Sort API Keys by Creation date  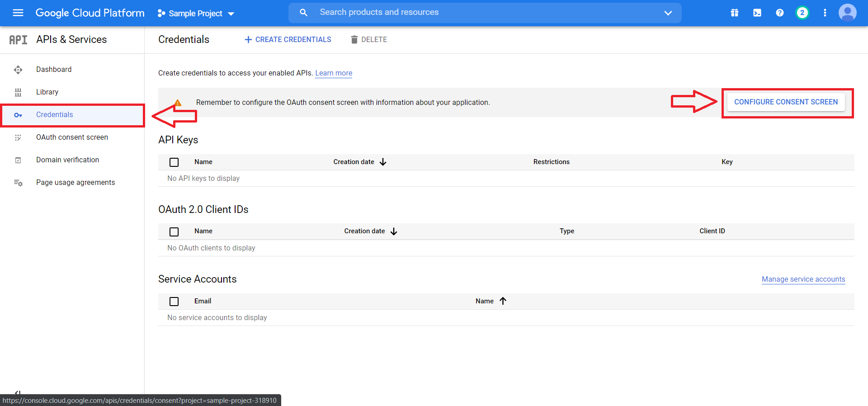point(354,162)
